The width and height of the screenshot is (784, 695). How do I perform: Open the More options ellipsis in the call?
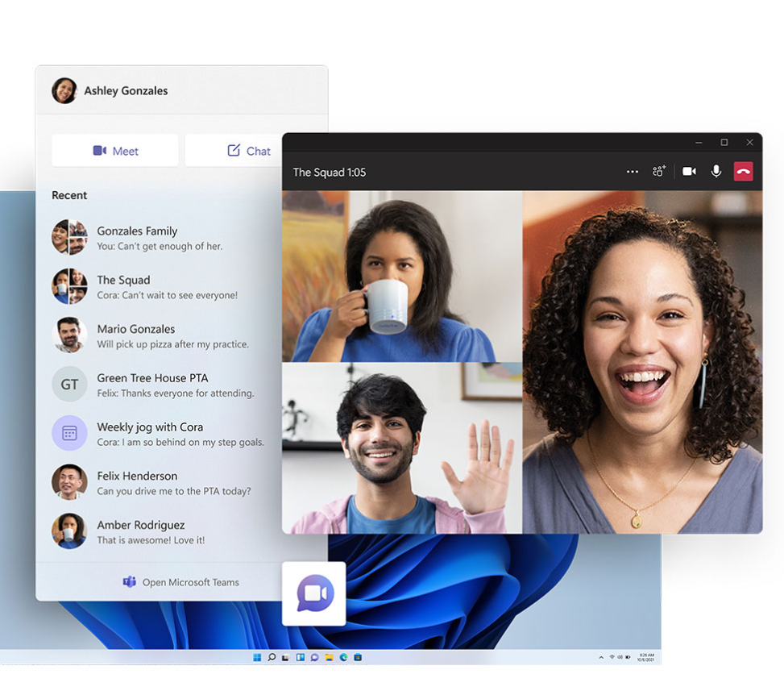(633, 172)
